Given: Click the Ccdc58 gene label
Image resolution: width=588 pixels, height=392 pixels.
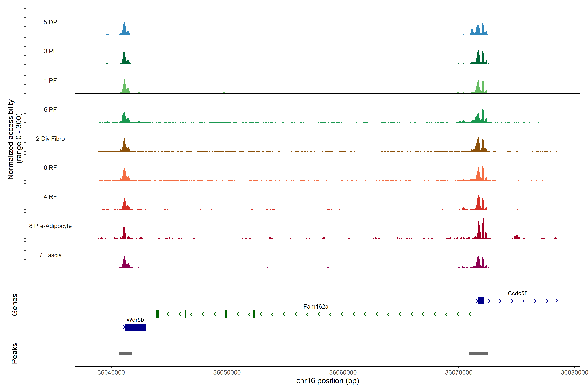Looking at the screenshot, I should (x=517, y=293).
